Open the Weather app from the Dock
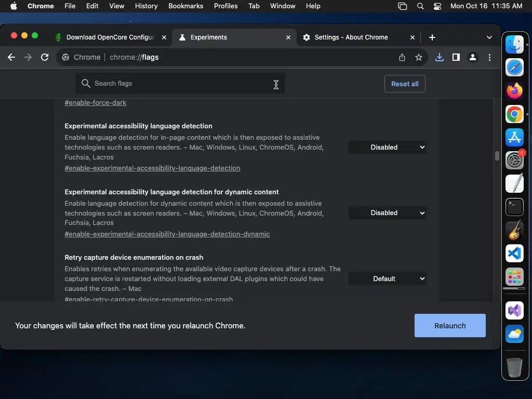This screenshot has height=399, width=532. coord(514,334)
